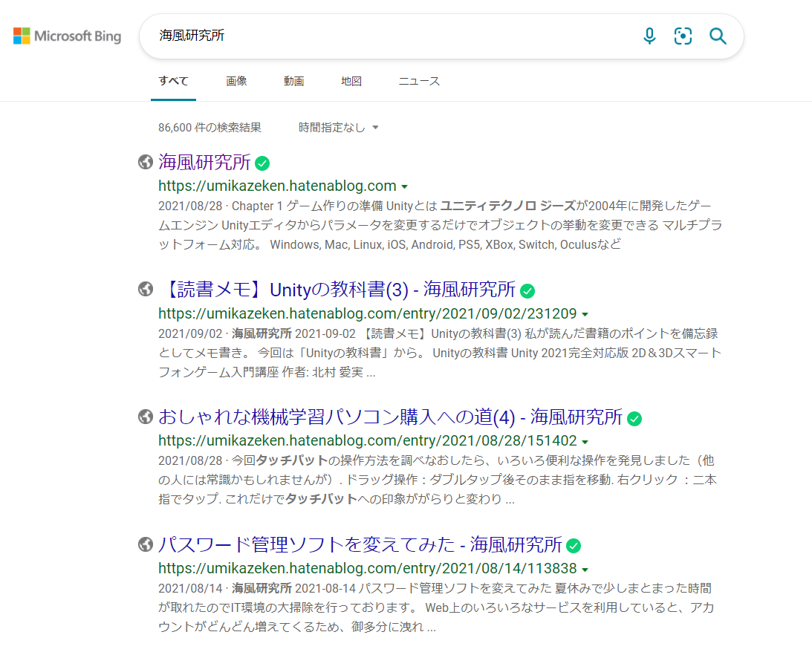The image size is (812, 655).
Task: Click the Microsoft Bing logo
Action: [x=68, y=36]
